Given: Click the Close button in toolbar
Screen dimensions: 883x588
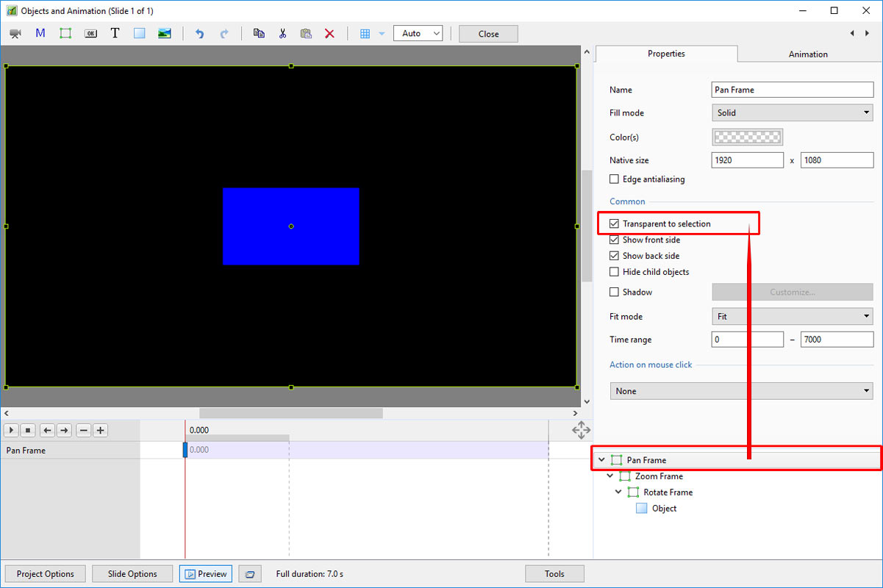Looking at the screenshot, I should pos(488,34).
